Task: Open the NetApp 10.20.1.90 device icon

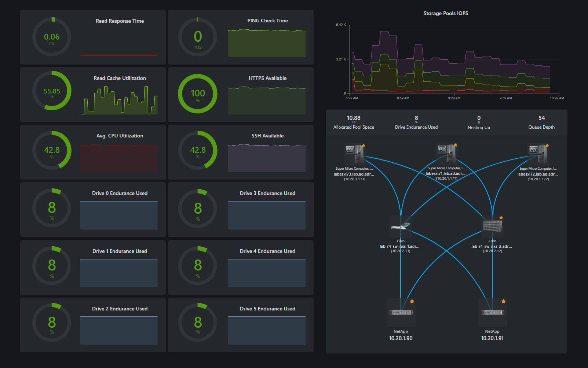Action: 401,313
